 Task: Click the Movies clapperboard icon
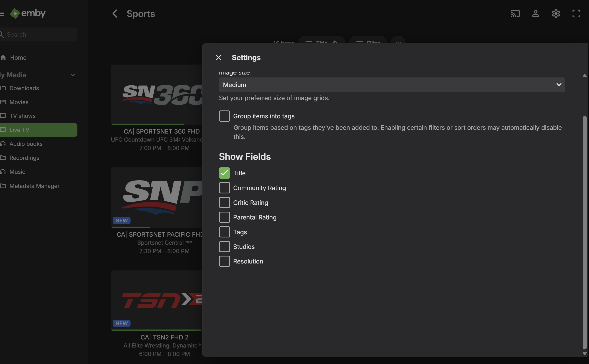(x=3, y=102)
